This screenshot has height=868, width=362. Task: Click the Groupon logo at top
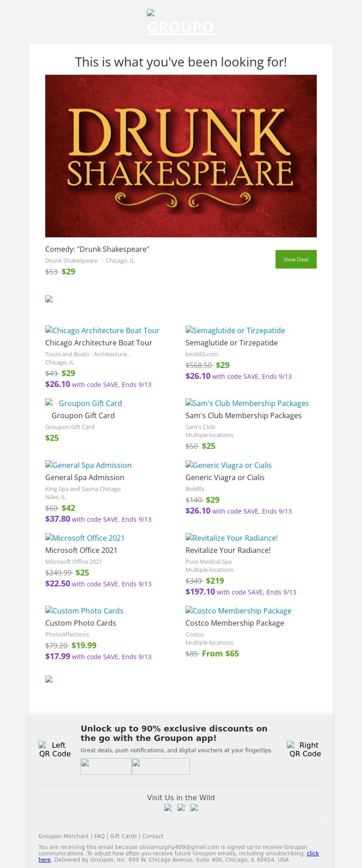181,23
